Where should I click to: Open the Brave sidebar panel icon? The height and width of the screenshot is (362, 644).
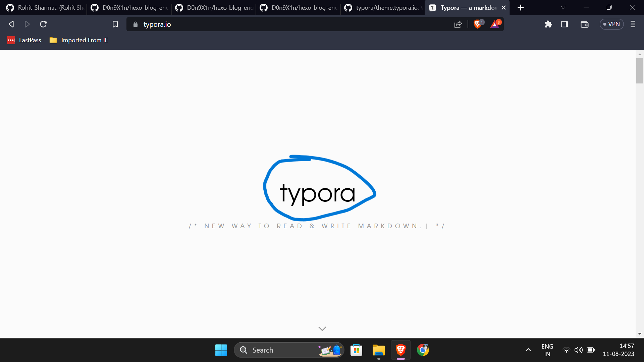565,24
